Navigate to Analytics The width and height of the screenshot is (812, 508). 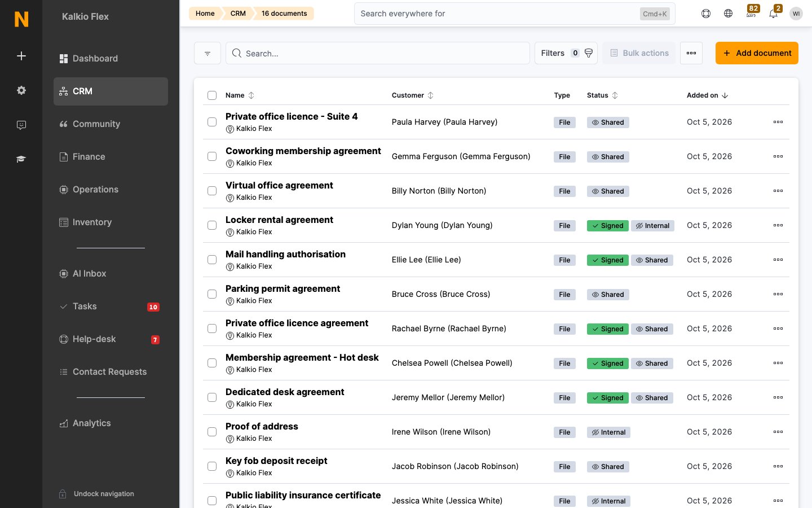tap(111, 423)
